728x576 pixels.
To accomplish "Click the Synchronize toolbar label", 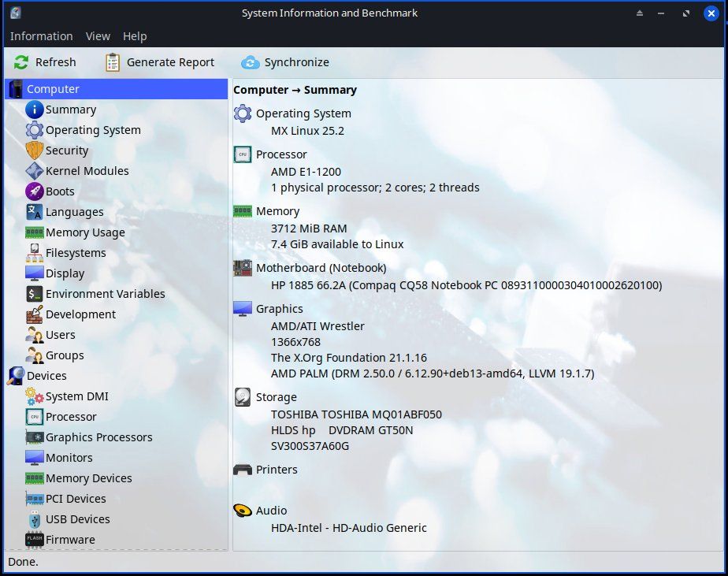I will 297,62.
